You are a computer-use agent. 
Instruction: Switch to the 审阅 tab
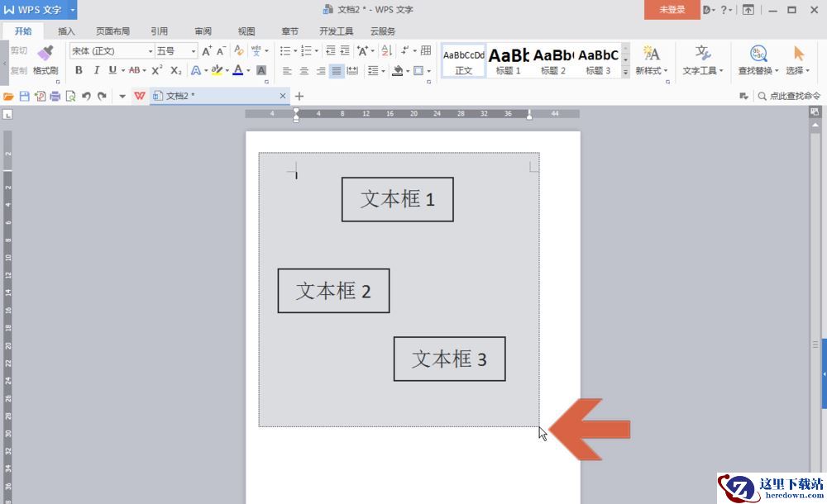point(203,31)
